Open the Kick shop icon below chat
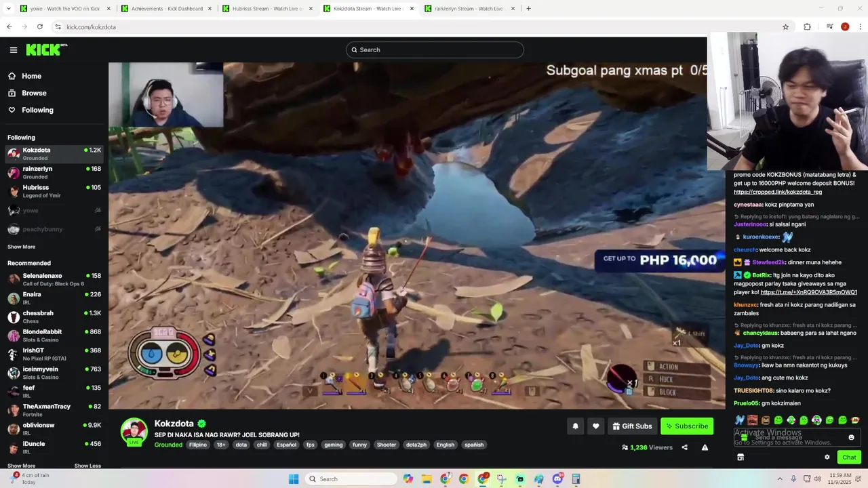The height and width of the screenshot is (488, 868). [x=741, y=457]
